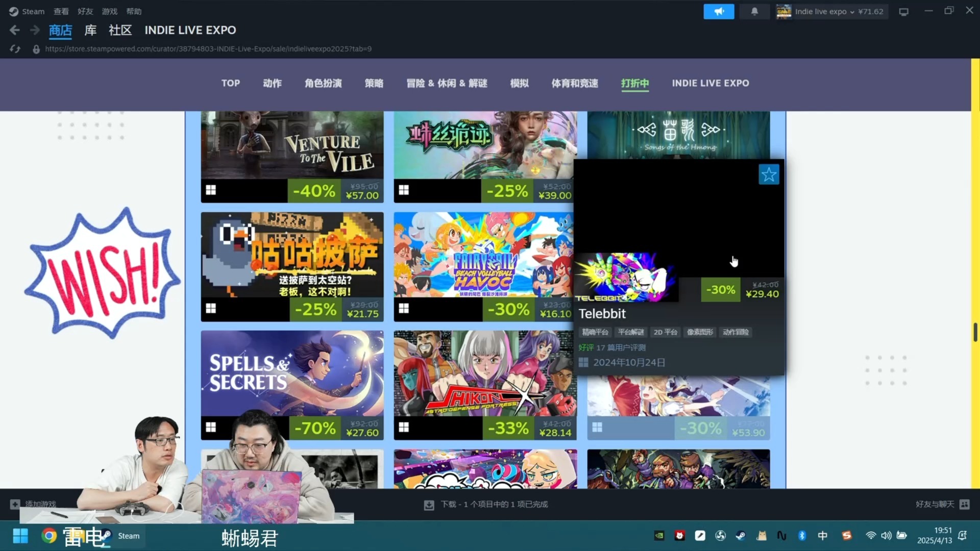Viewport: 980px width, 551px height.
Task: Click the 平台解谜 tag in Telebbit popup
Action: click(631, 332)
